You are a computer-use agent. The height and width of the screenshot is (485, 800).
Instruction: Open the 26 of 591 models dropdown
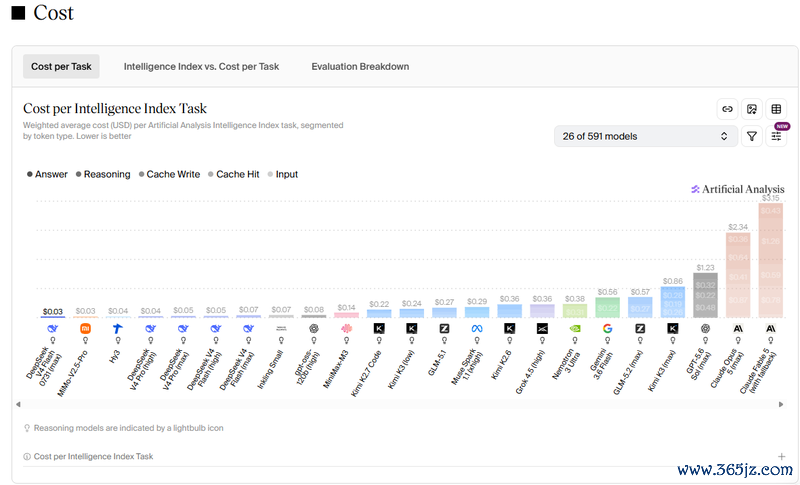coord(646,136)
